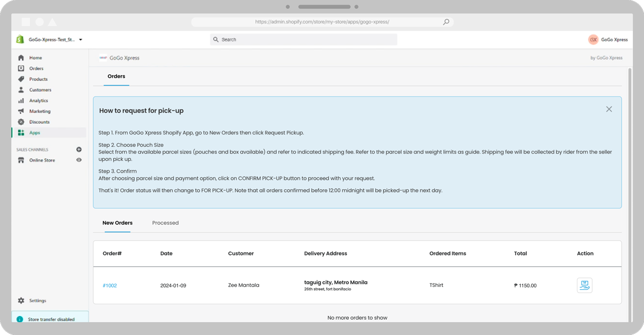Click the Action column header
This screenshot has width=644, height=335.
point(585,253)
